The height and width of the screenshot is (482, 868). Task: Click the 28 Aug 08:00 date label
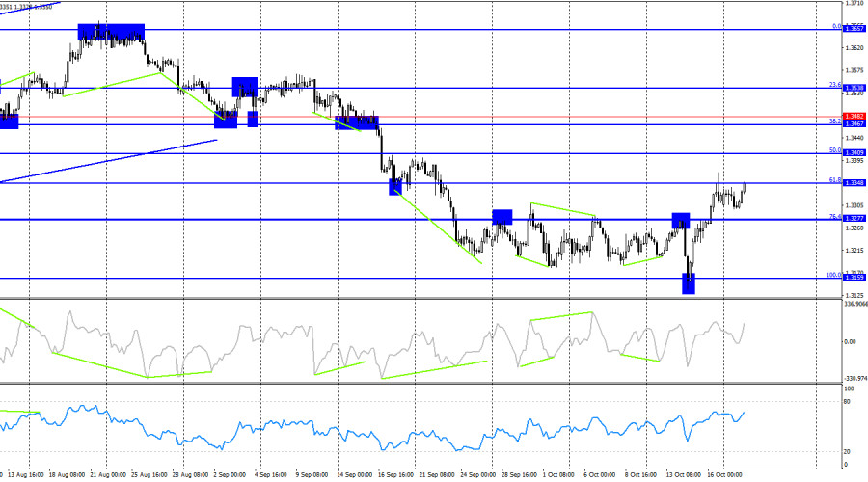tap(190, 475)
